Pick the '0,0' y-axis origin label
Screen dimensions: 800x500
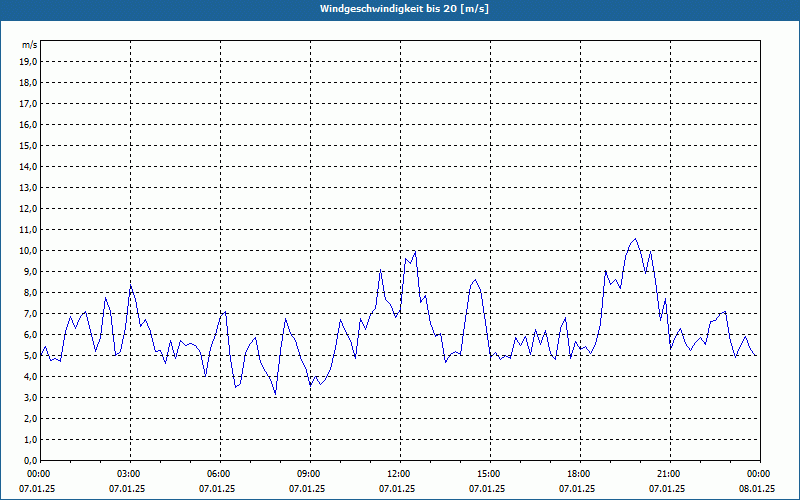click(x=31, y=461)
